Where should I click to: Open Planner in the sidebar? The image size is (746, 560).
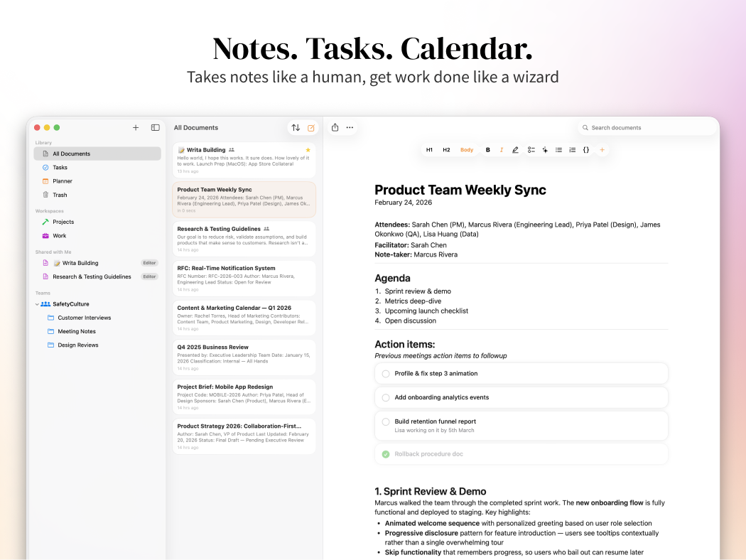pos(63,181)
